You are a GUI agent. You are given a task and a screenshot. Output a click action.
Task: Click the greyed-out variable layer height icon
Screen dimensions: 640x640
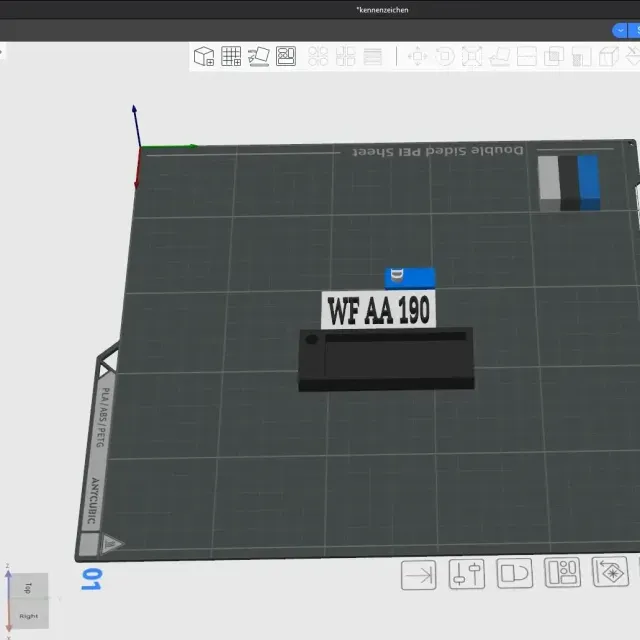[373, 57]
